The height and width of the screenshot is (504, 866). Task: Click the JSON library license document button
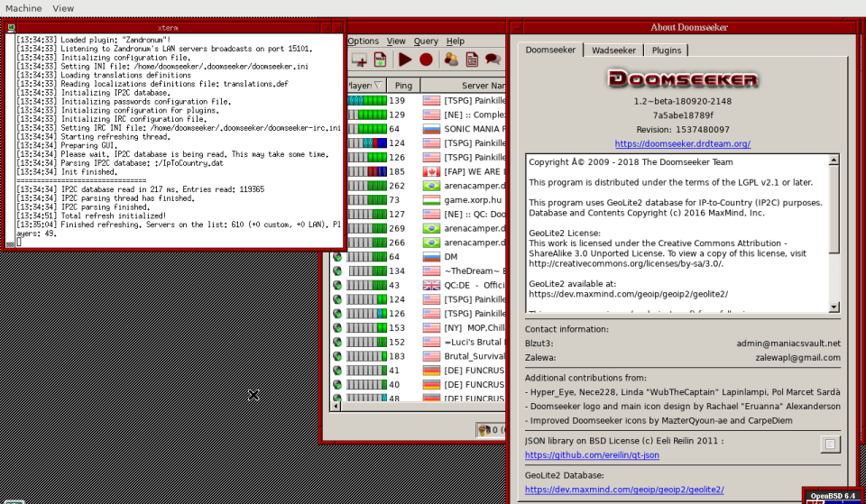(830, 444)
